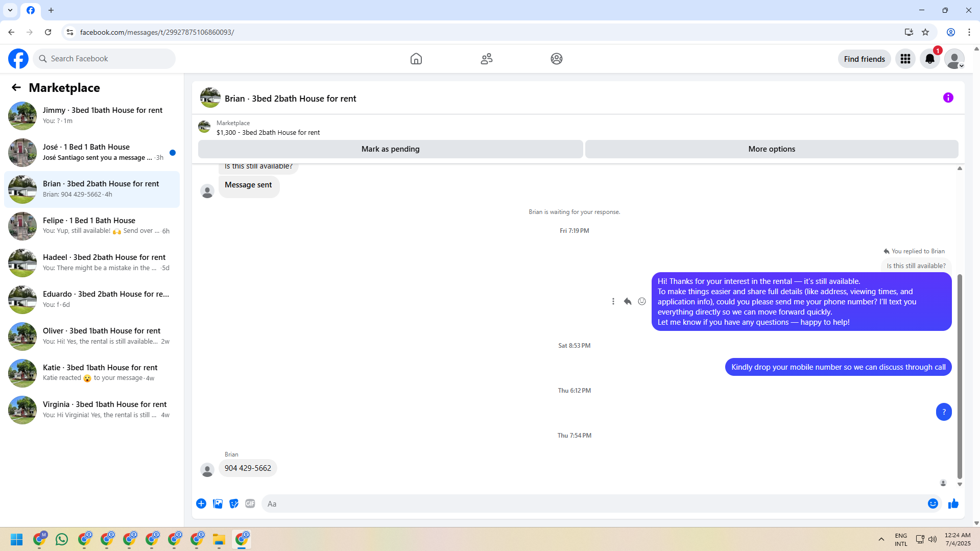The image size is (980, 551).
Task: Attach a photo with image icon
Action: 218,504
